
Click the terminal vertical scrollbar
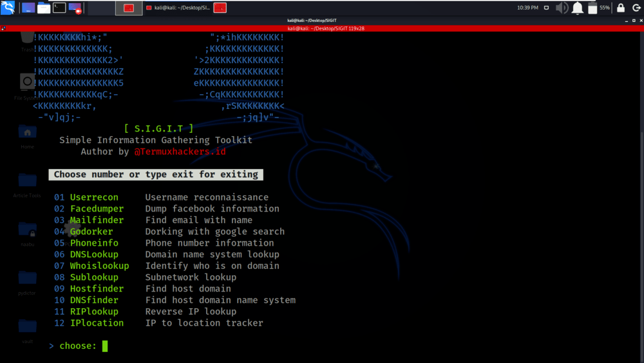[x=642, y=197]
